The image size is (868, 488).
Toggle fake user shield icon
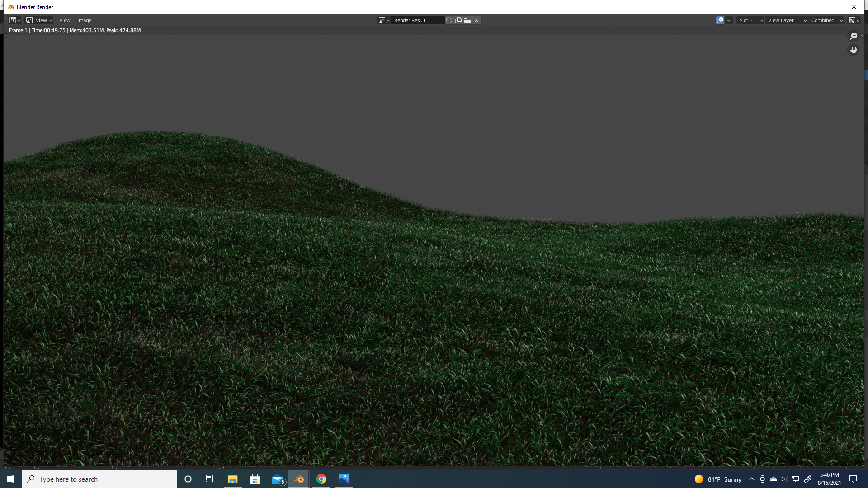click(x=449, y=20)
